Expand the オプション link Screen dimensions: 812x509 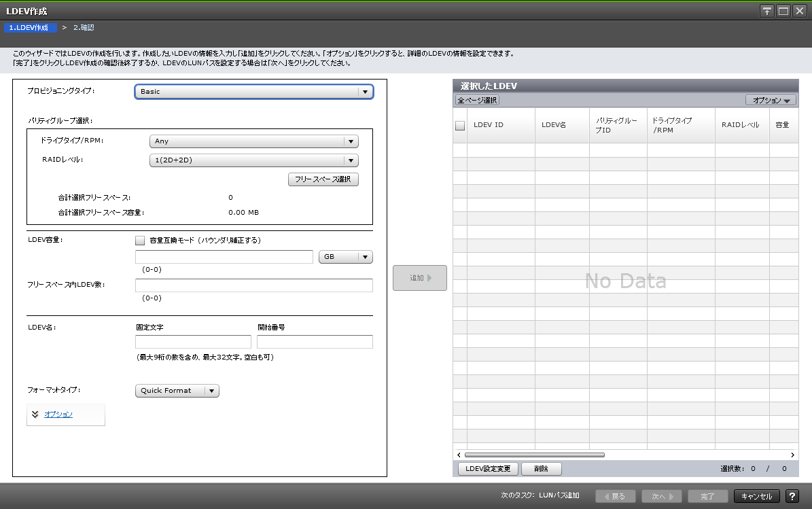tap(58, 414)
